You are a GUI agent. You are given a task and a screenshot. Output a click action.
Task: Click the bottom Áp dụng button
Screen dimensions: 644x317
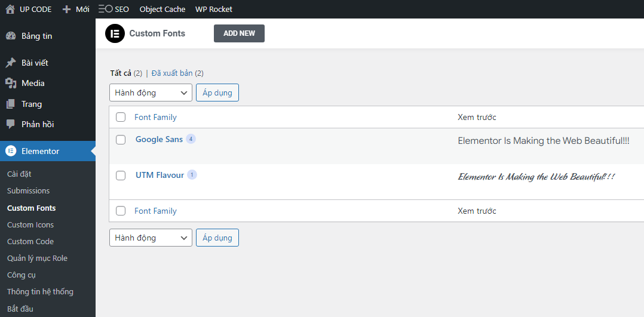(x=217, y=238)
